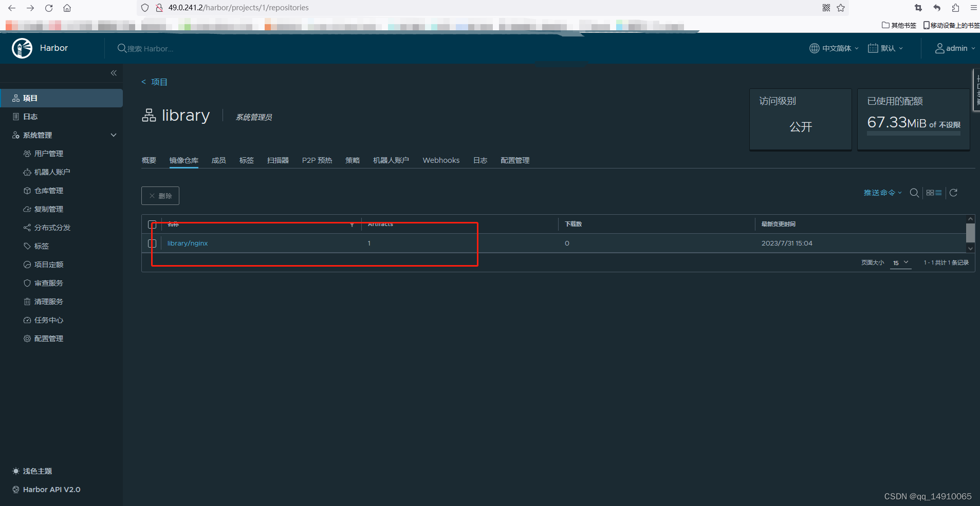Open the Webhooks tab
980x506 pixels.
point(441,160)
